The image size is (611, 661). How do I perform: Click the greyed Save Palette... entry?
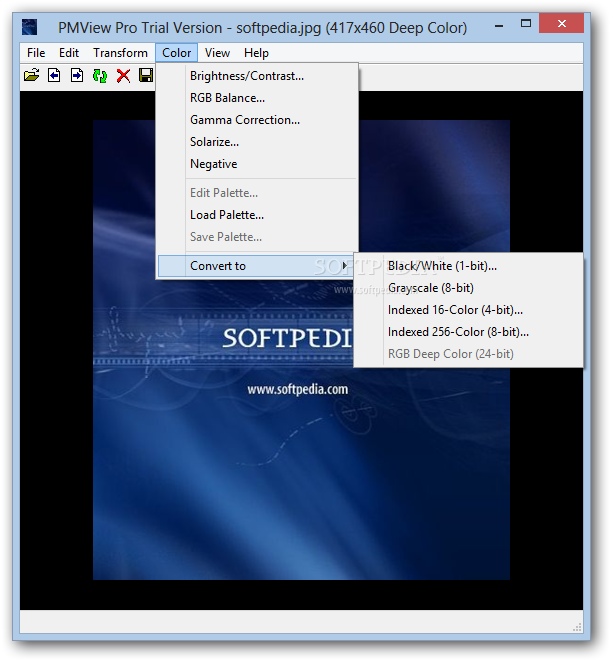[x=257, y=237]
